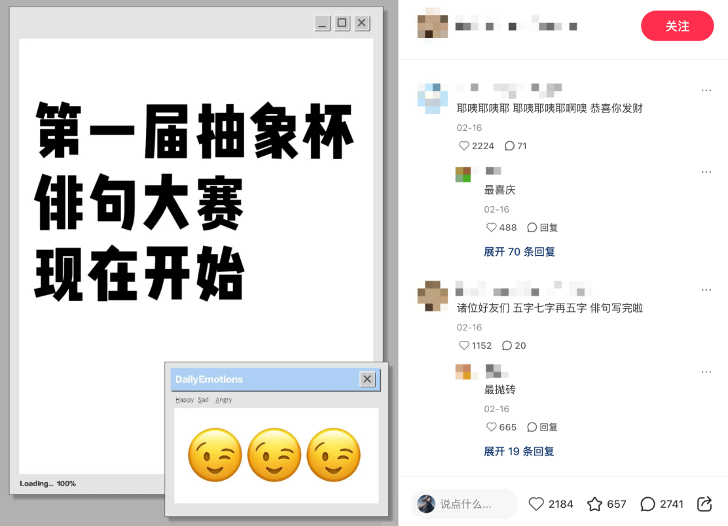Open the 71 replies bubble on the first comment
The image size is (728, 526).
click(x=509, y=146)
